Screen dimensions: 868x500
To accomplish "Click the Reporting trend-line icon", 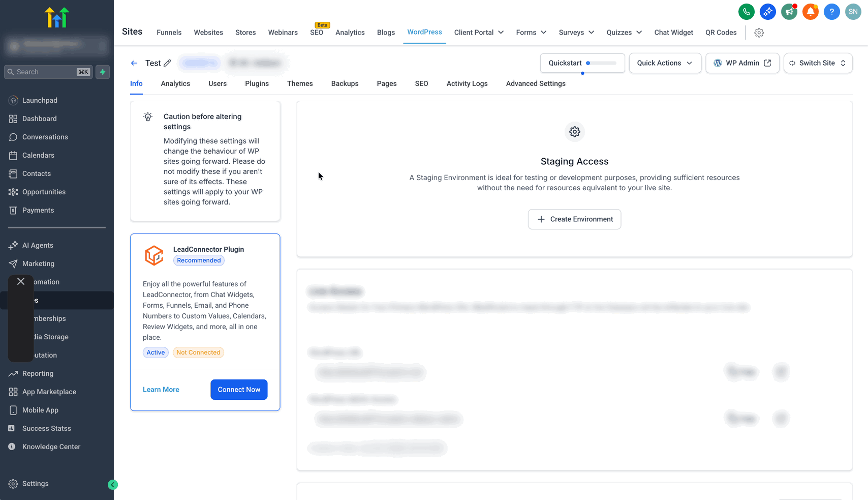I will (x=13, y=374).
